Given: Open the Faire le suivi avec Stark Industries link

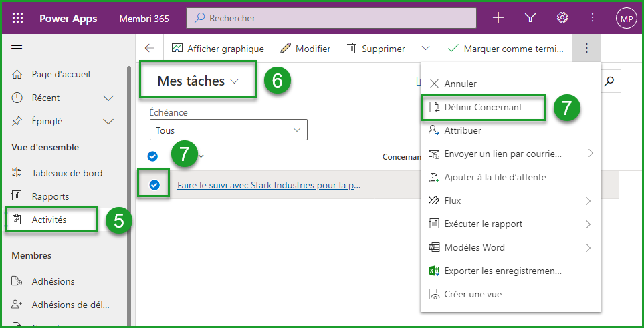Looking at the screenshot, I should tap(268, 185).
